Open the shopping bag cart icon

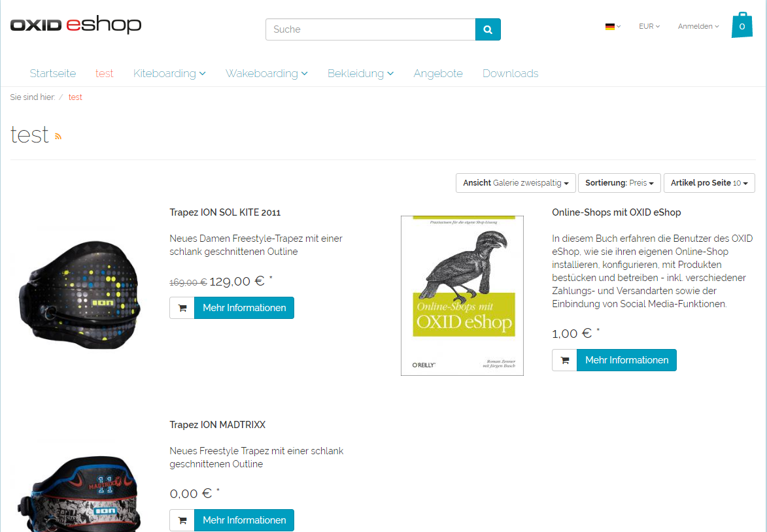(741, 25)
